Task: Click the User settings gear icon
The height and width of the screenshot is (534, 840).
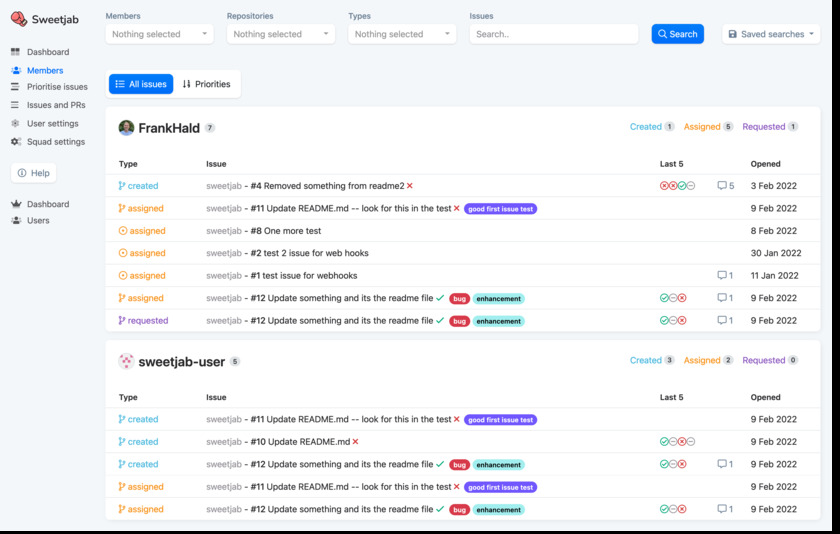Action: (x=16, y=124)
